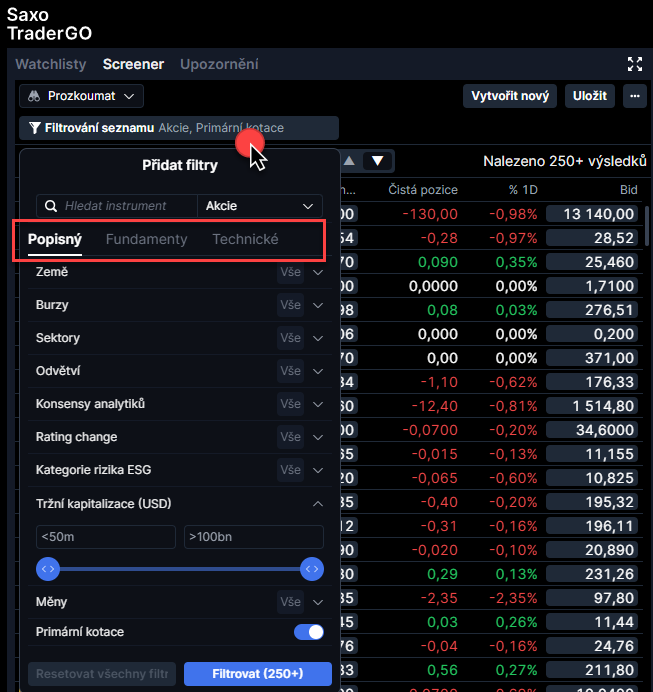Click the Filtrovat (250+) button
Viewport: 653px width, 692px height.
pyautogui.click(x=257, y=673)
